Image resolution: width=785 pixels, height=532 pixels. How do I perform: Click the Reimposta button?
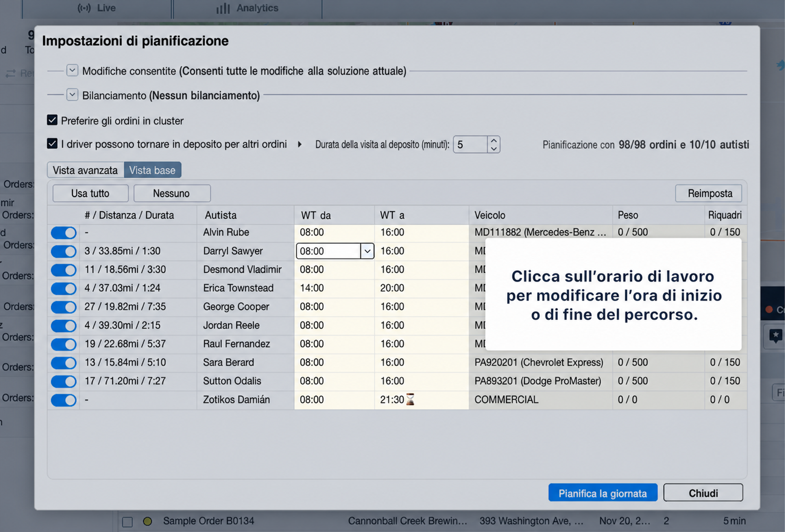[x=708, y=193]
